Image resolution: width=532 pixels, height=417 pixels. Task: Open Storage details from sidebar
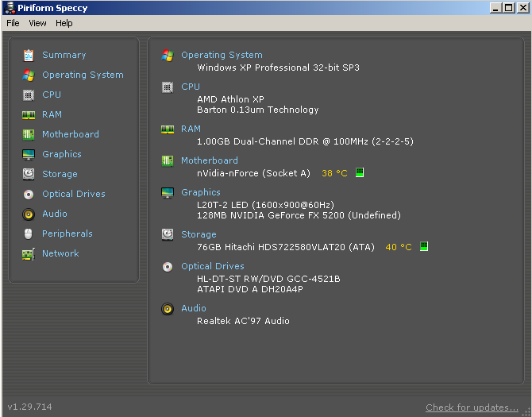[60, 174]
